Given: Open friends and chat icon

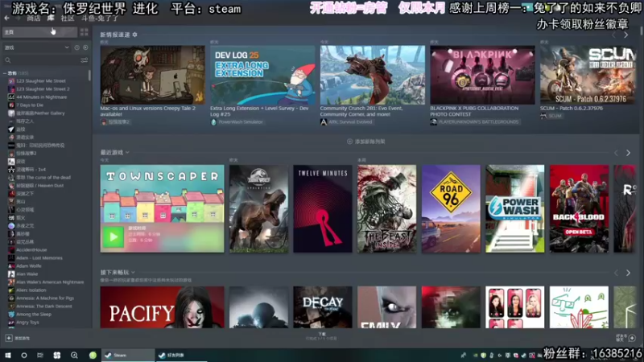Looking at the screenshot, I should (x=632, y=338).
